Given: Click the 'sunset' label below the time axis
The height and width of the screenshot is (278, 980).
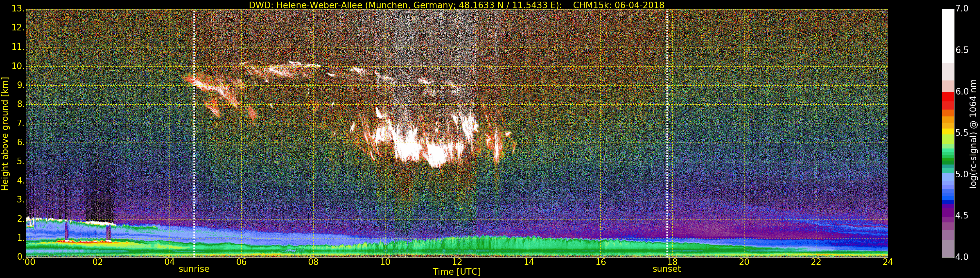Looking at the screenshot, I should (666, 269).
